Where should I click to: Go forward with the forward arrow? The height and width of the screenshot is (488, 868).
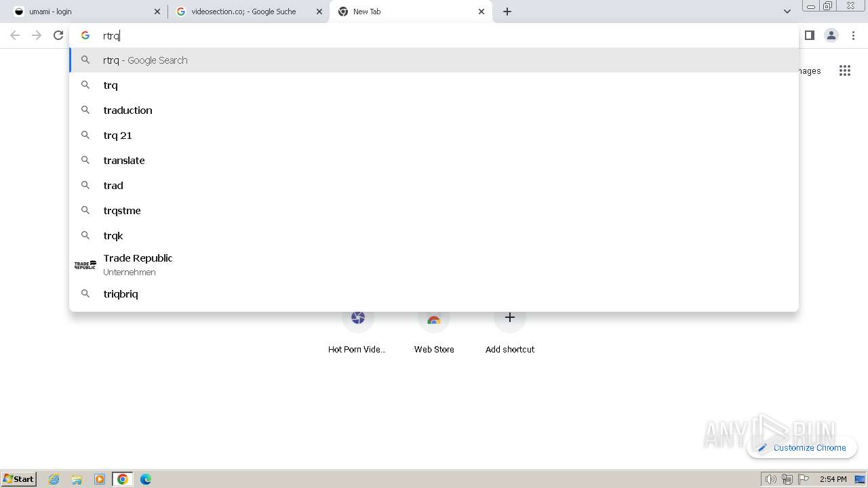(37, 35)
